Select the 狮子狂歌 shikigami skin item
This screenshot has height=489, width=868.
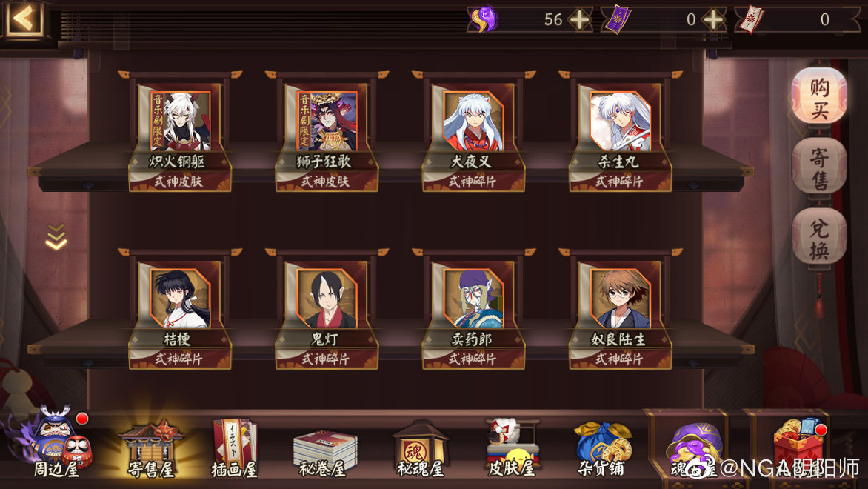point(327,133)
